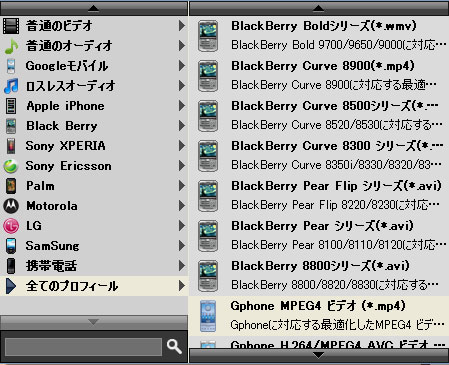Click the film strip icon for 普通のビデオ

(11, 26)
